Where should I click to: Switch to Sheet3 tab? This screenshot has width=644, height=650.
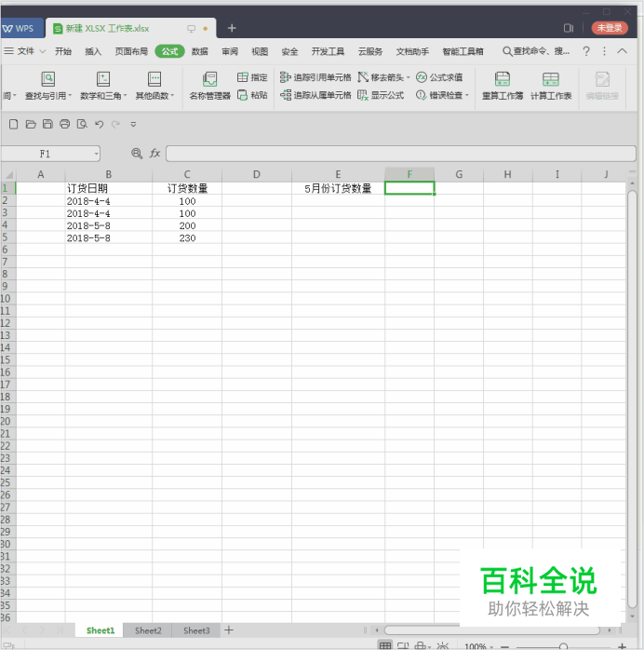pos(196,630)
